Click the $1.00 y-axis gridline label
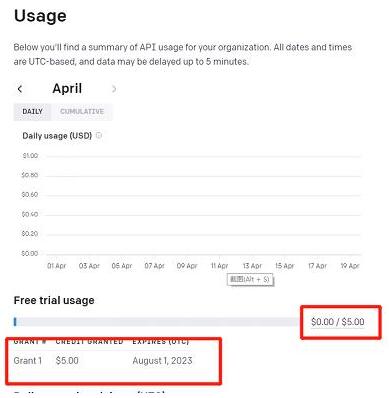This screenshot has height=398, width=389. point(30,156)
